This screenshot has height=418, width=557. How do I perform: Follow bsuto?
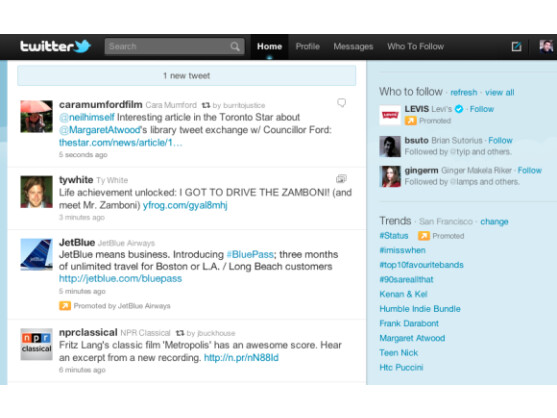(500, 140)
